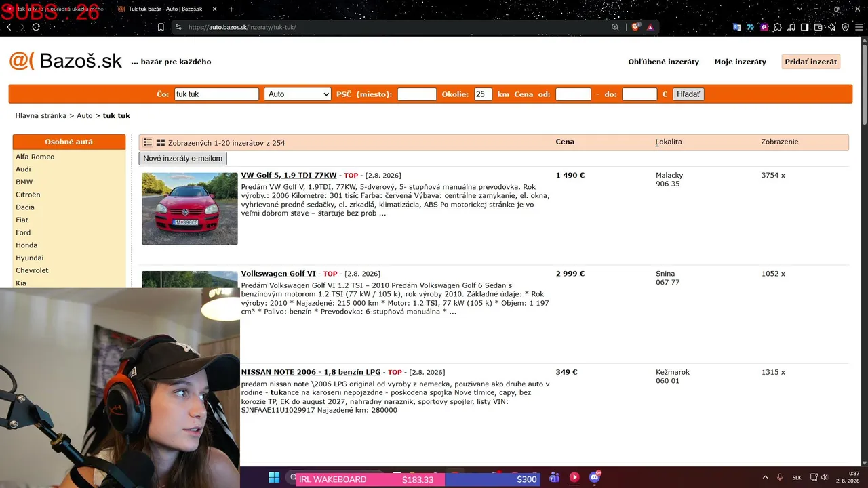The height and width of the screenshot is (488, 868).
Task: Click the Hľadať search button
Action: pyautogui.click(x=688, y=94)
